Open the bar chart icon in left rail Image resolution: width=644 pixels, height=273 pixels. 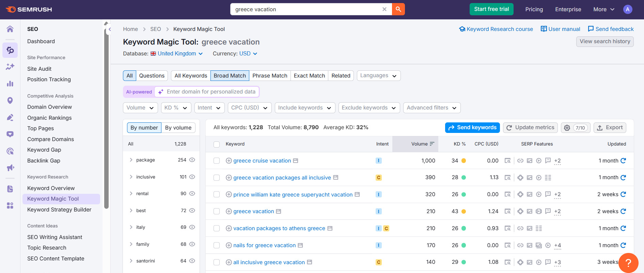pos(10,83)
